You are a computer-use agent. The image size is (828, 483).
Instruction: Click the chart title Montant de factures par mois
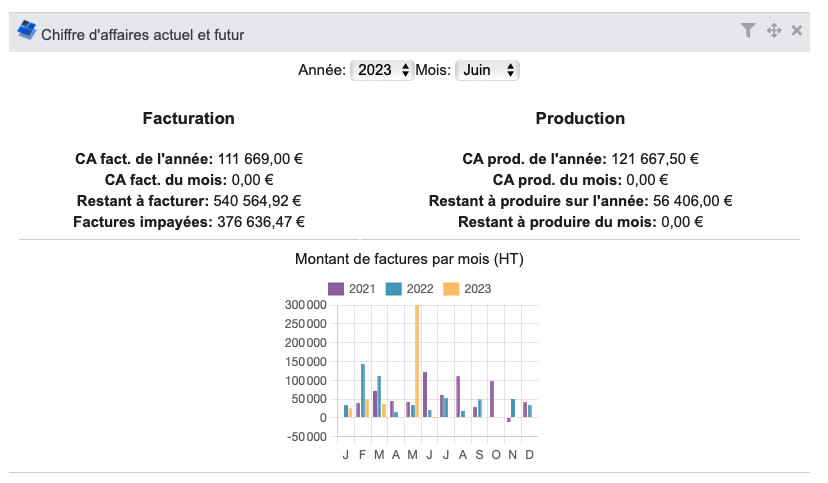pos(409,259)
